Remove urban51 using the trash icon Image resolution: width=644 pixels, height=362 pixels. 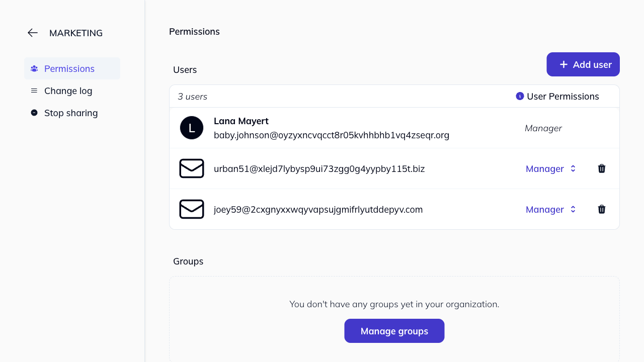(601, 168)
